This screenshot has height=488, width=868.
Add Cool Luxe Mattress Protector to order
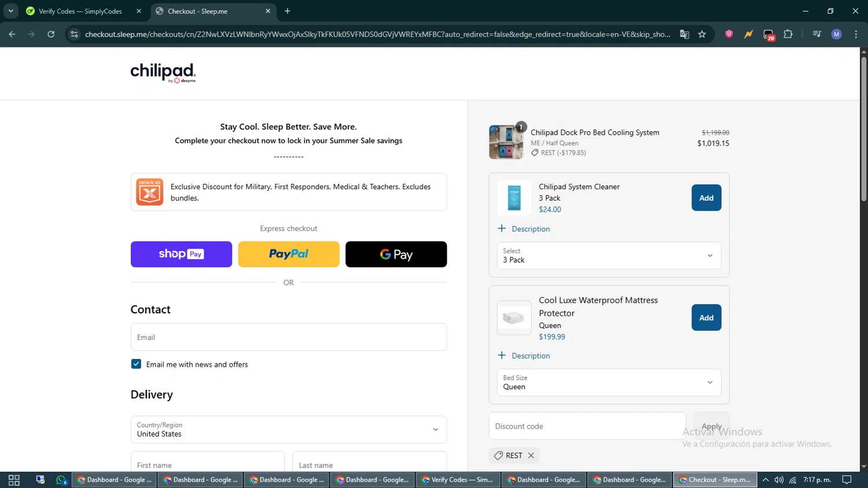pos(706,317)
